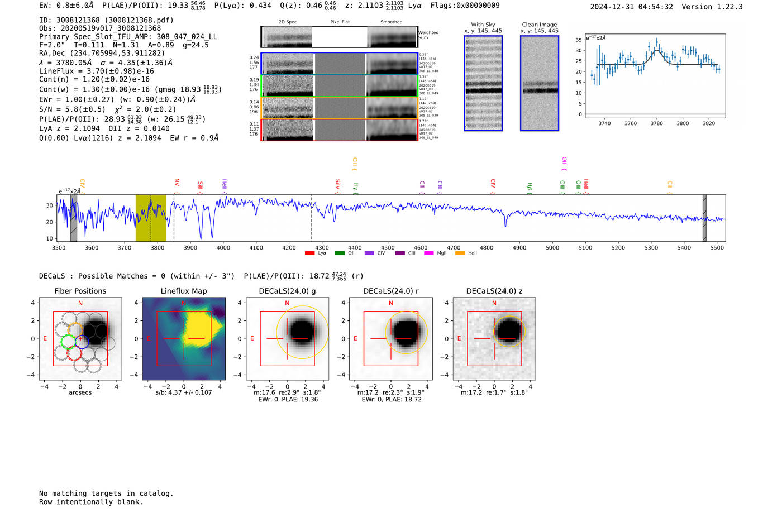Click the purple HeII marker near 4000
This screenshot has height=532, width=782.
(224, 186)
